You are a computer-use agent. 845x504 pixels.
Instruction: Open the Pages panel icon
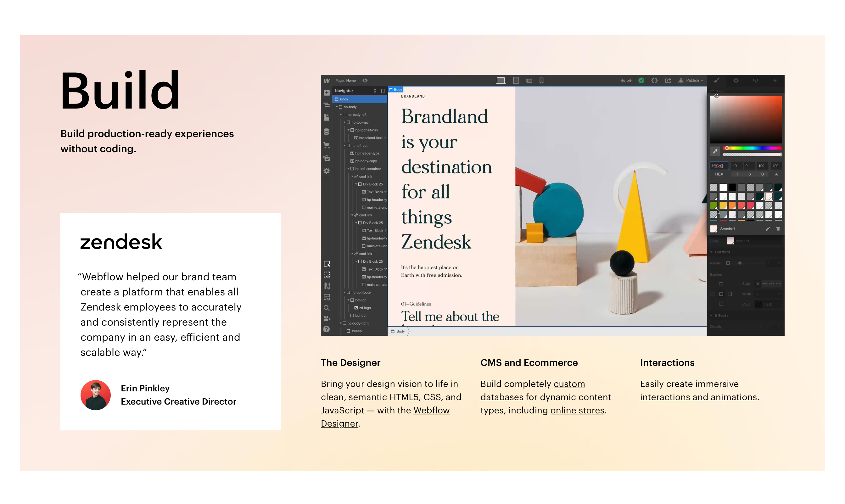(326, 118)
